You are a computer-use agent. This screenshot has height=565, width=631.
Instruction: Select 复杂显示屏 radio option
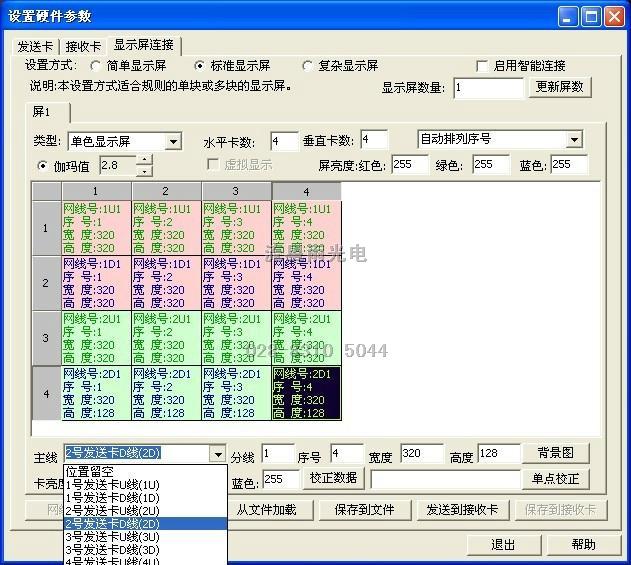pos(308,66)
